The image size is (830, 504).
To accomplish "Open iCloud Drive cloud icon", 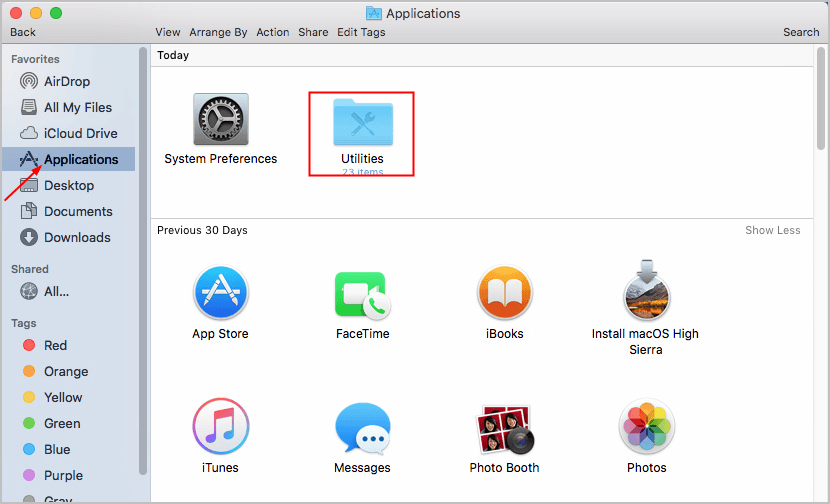I will pyautogui.click(x=29, y=133).
